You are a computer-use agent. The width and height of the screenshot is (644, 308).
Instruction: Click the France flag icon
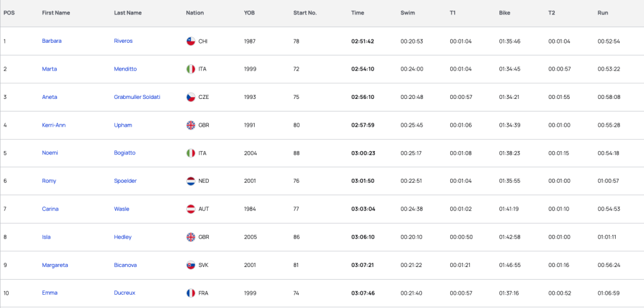pyautogui.click(x=191, y=293)
